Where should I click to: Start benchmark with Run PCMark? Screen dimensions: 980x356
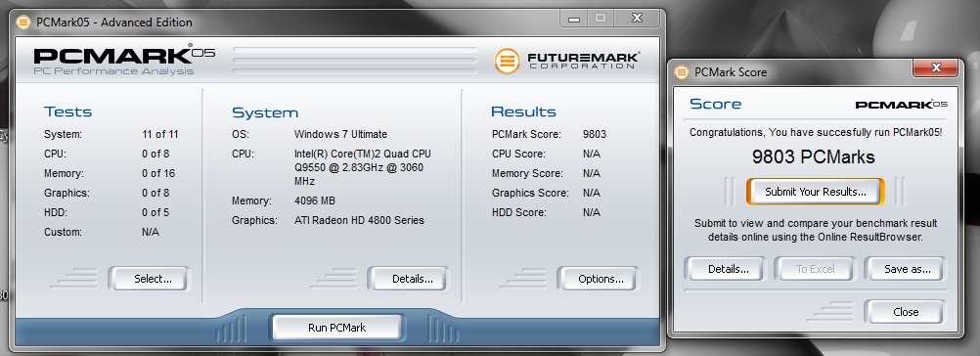point(336,328)
